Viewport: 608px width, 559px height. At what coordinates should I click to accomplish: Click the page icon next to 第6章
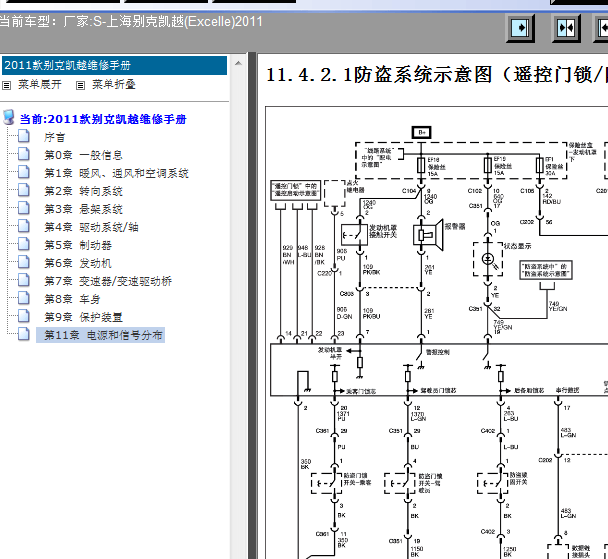24,262
